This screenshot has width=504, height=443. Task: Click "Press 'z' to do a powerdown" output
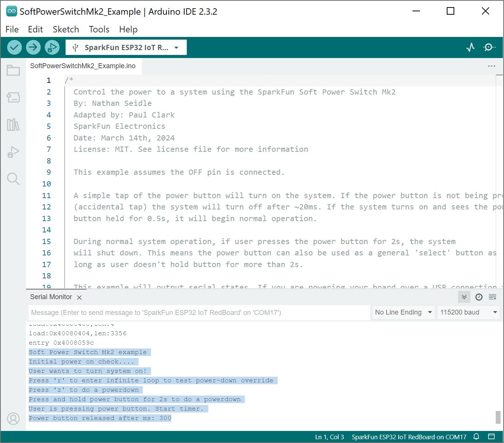click(84, 390)
